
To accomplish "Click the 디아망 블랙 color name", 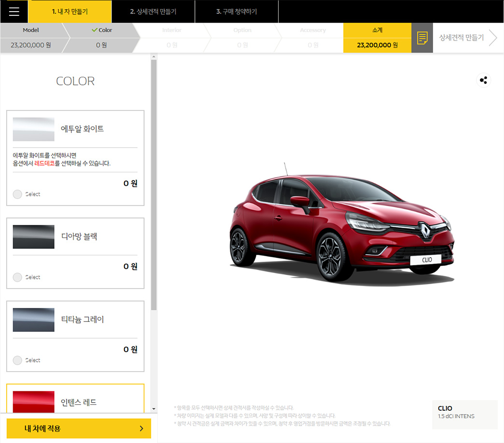I will (79, 236).
